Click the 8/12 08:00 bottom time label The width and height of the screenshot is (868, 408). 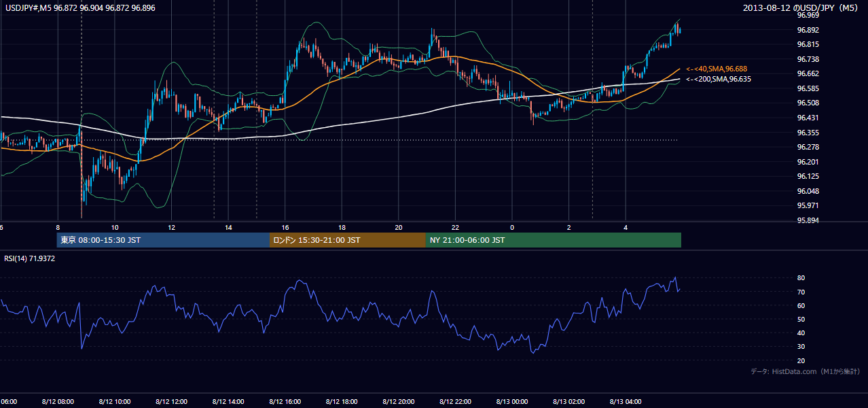58,402
